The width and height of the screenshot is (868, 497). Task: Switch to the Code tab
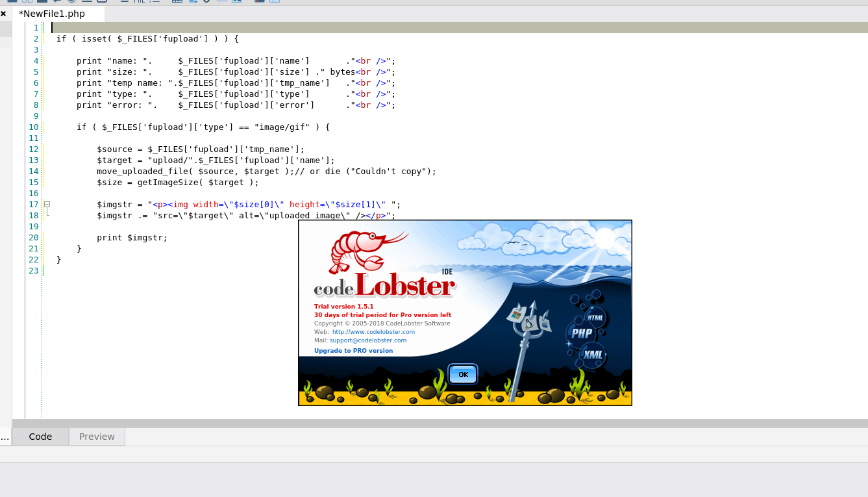40,436
